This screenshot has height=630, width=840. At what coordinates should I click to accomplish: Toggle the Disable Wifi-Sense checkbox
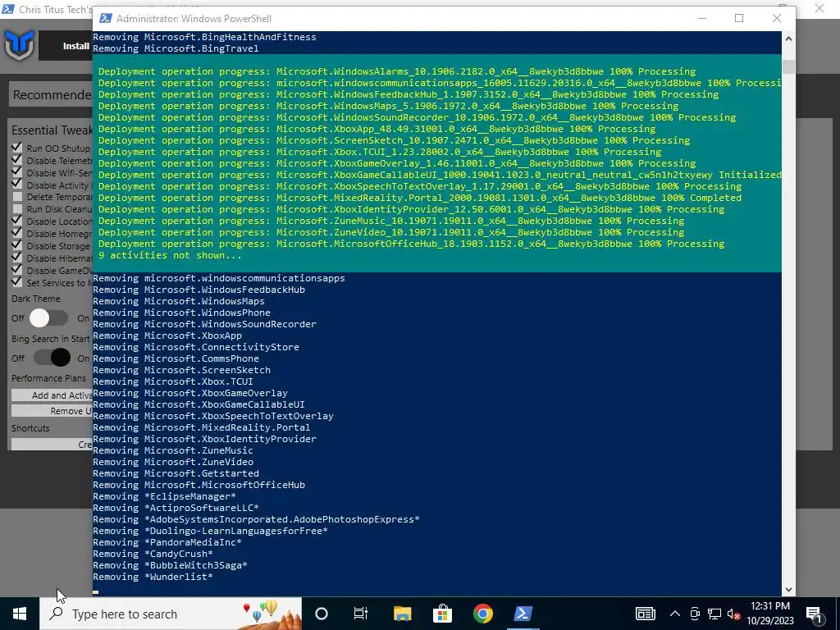(17, 172)
